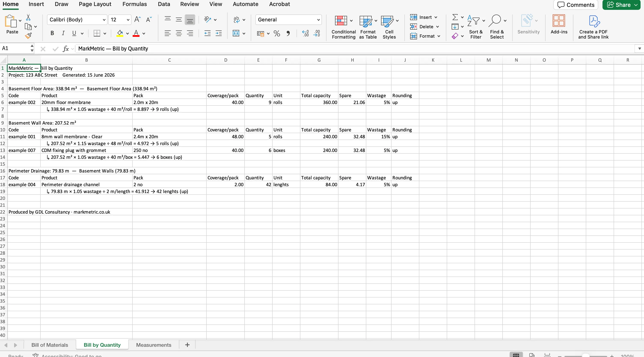Open Sort & Filter options

click(x=476, y=27)
